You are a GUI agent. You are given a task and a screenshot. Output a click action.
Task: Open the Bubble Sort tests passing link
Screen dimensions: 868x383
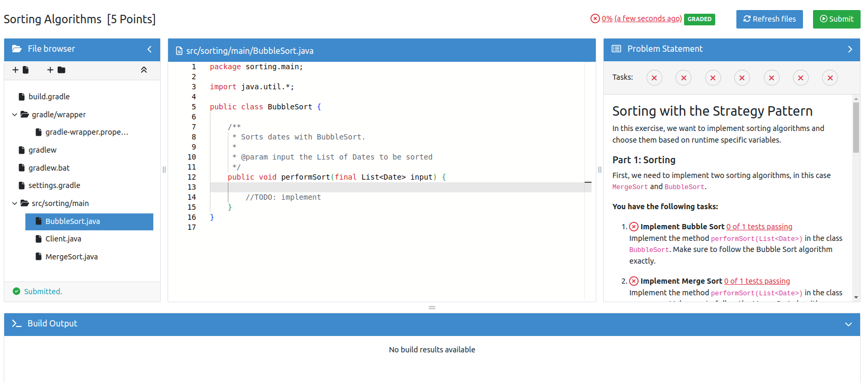(x=759, y=227)
